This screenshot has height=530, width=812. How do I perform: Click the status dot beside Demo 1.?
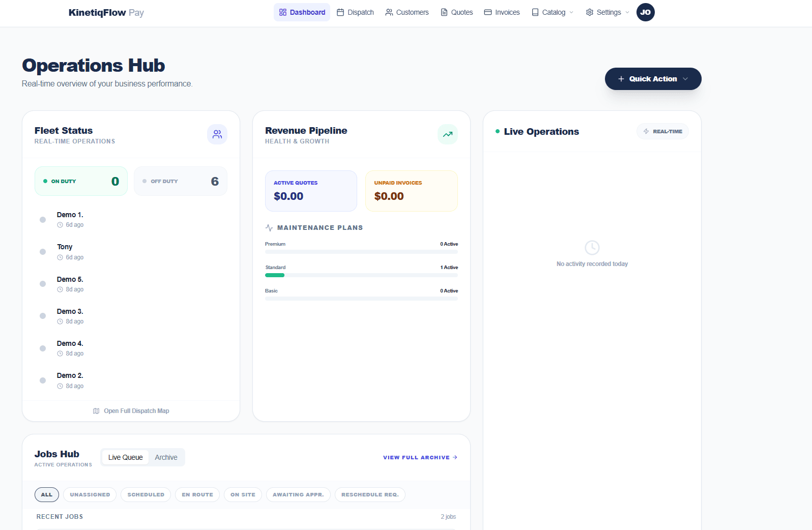[x=43, y=220]
